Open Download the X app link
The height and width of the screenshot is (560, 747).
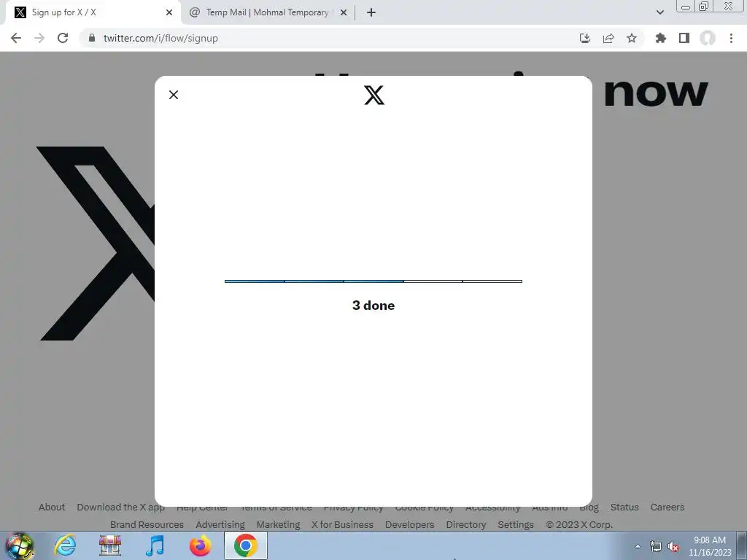pyautogui.click(x=121, y=507)
